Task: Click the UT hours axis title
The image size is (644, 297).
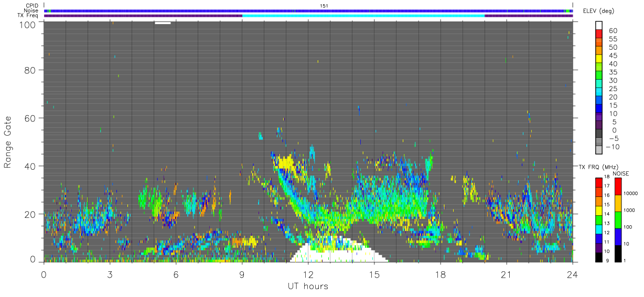Action: (x=307, y=286)
